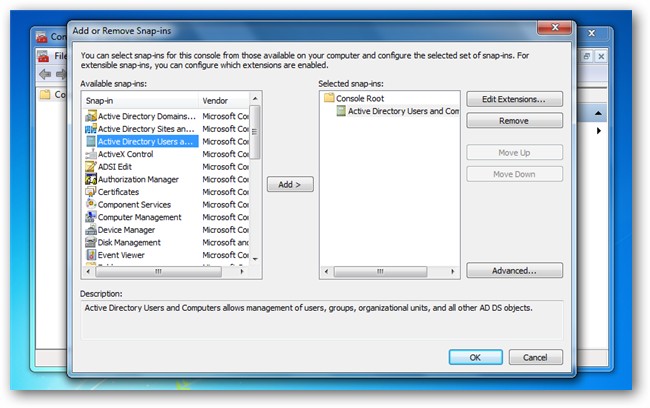This screenshot has height=408, width=650.
Task: Click the selected snap-ins horizontal scrollbar thumb
Action: (380, 272)
